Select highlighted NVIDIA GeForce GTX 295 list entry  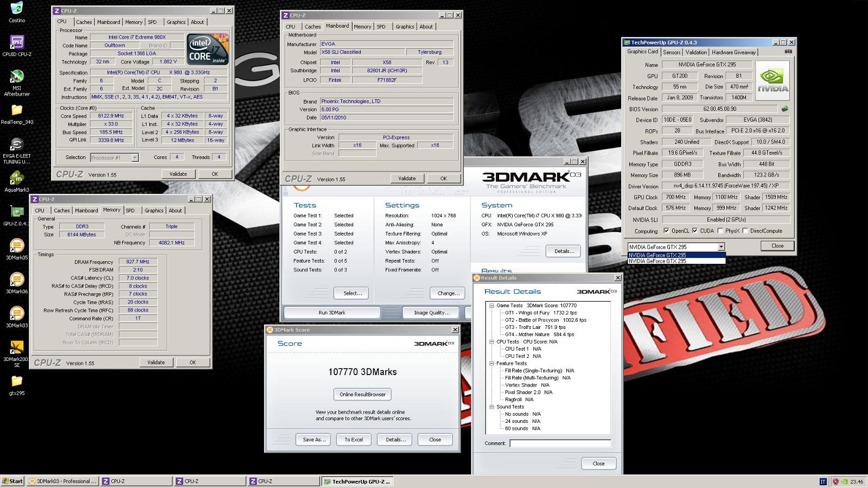(676, 255)
